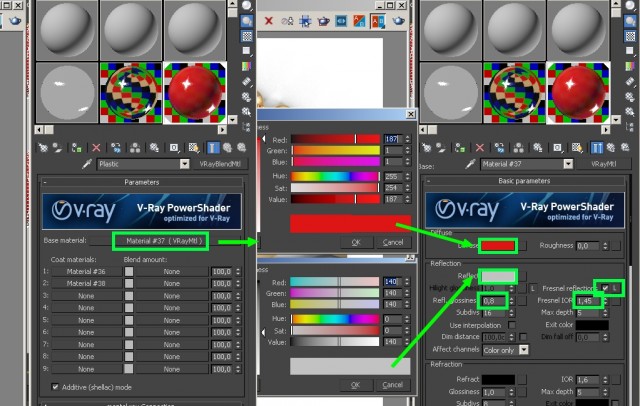
Task: Collapse the Basic parameters rollout header
Action: click(x=524, y=181)
